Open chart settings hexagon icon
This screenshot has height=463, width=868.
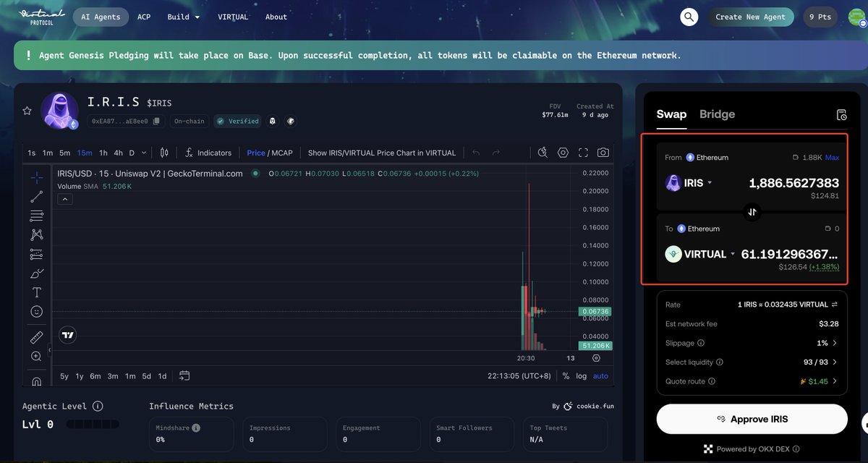(x=563, y=153)
